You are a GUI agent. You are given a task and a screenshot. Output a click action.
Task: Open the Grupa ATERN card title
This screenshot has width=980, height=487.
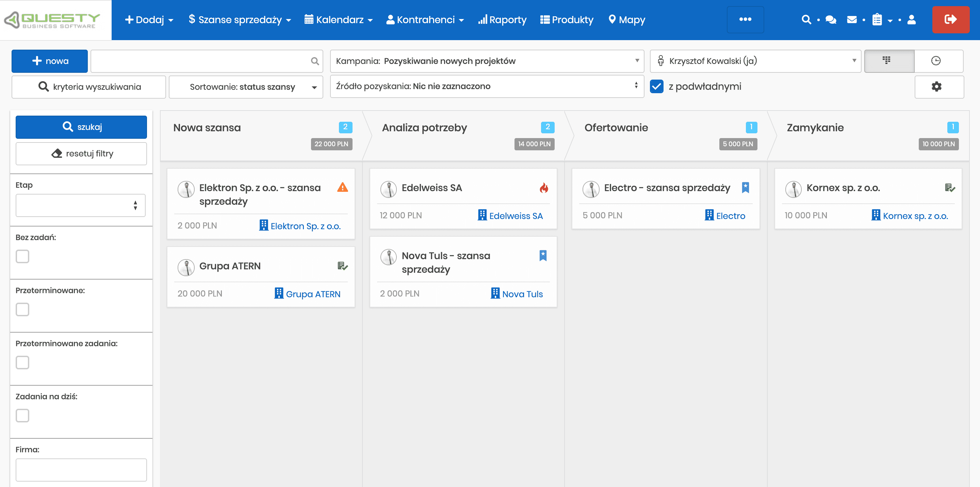click(x=229, y=266)
